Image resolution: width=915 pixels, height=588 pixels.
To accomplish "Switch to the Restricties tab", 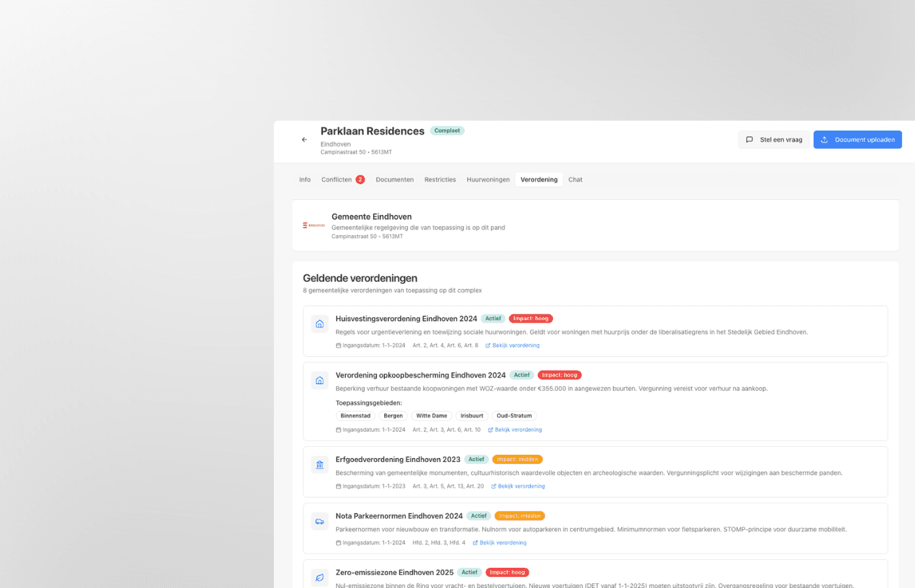I will click(x=440, y=180).
